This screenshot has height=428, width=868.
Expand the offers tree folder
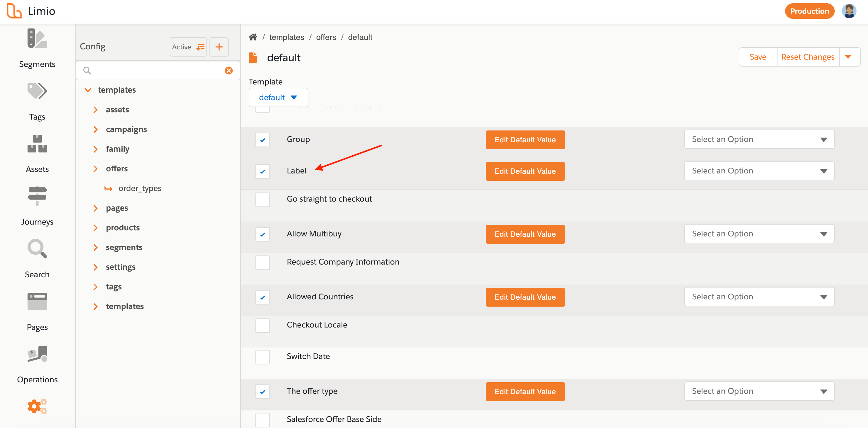click(x=95, y=169)
